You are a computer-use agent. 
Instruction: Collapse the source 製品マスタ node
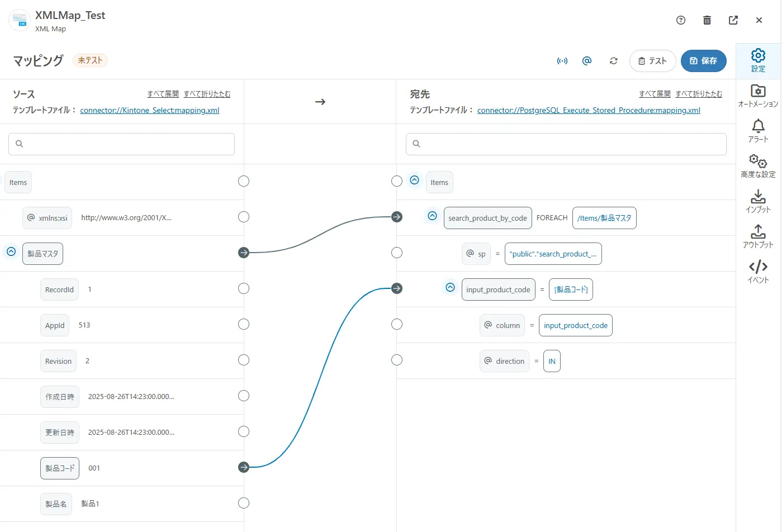[11, 252]
